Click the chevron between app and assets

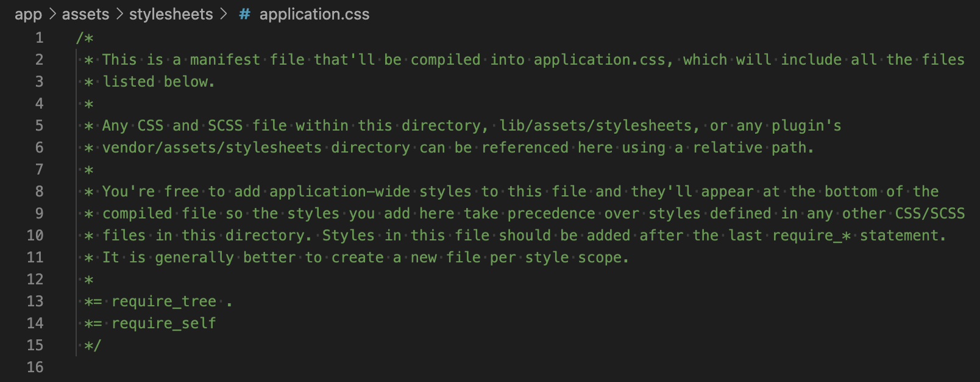point(52,14)
